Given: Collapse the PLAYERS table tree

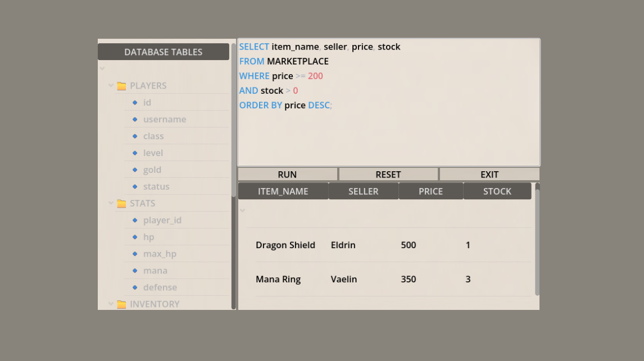Looking at the screenshot, I should (111, 85).
